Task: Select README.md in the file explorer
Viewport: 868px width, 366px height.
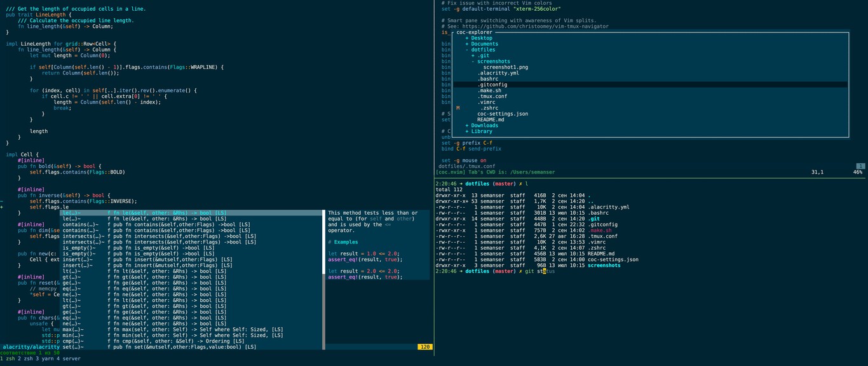Action: (491, 119)
